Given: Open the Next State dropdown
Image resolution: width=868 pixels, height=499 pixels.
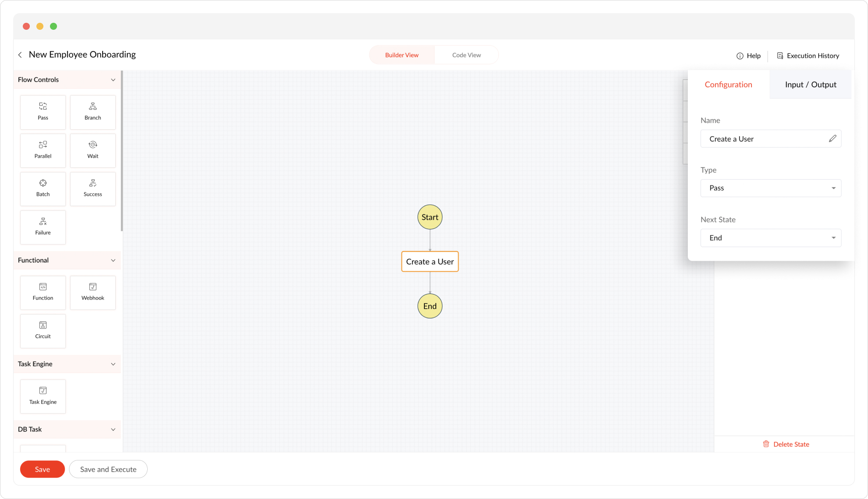Looking at the screenshot, I should pyautogui.click(x=770, y=238).
